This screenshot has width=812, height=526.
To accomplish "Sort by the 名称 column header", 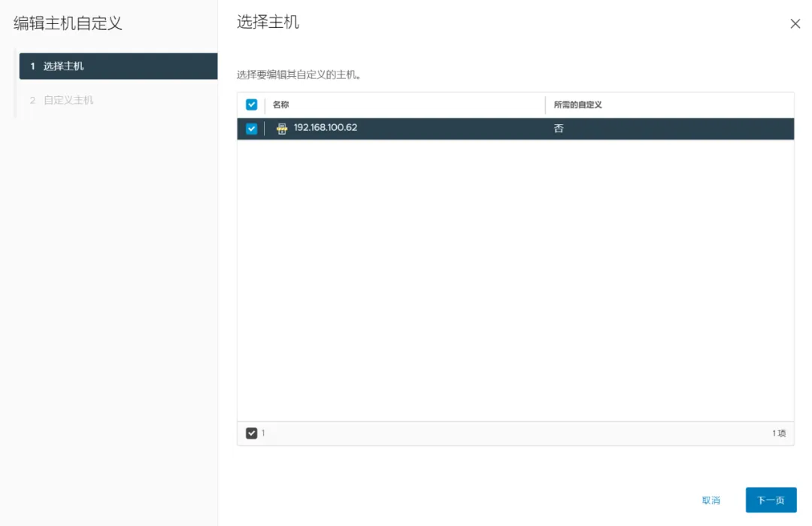I will 281,105.
